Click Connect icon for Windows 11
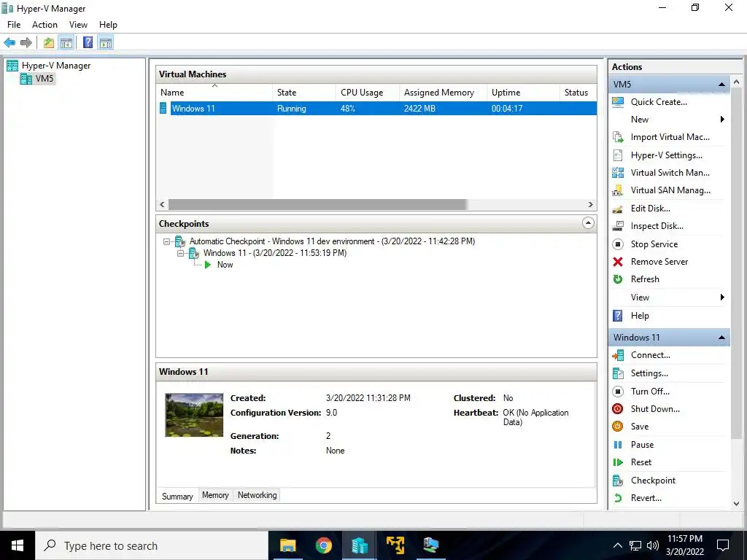Image resolution: width=747 pixels, height=560 pixels. pos(618,355)
